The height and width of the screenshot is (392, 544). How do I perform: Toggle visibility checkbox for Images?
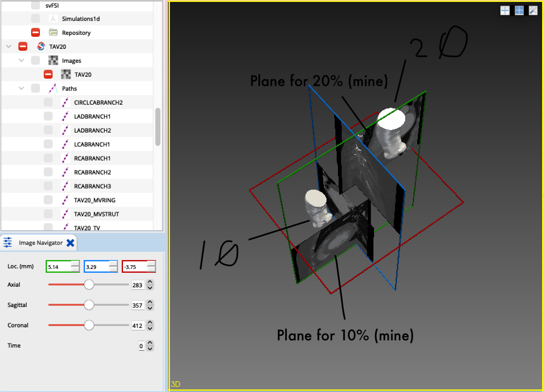[36, 60]
